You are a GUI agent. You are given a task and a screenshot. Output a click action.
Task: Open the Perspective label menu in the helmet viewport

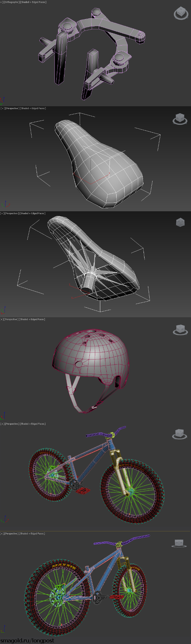pos(12,318)
